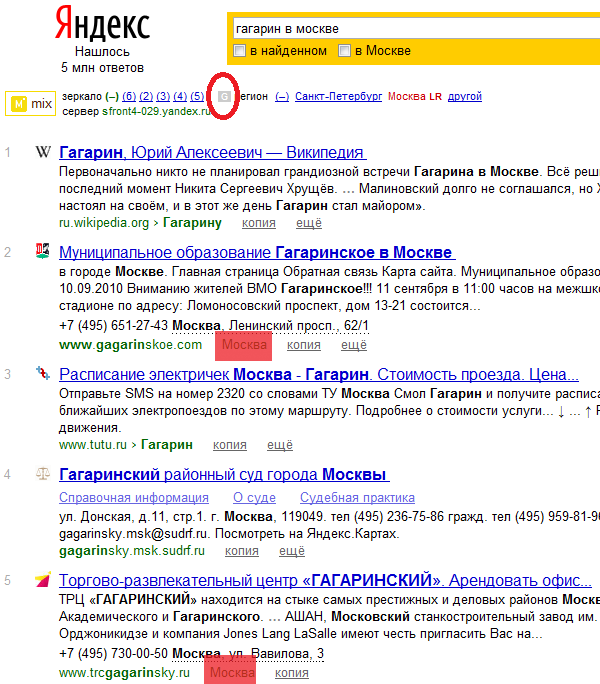Click the search field with 'гагарин в москве'
Screen dimensions: 600x684
pyautogui.click(x=417, y=29)
